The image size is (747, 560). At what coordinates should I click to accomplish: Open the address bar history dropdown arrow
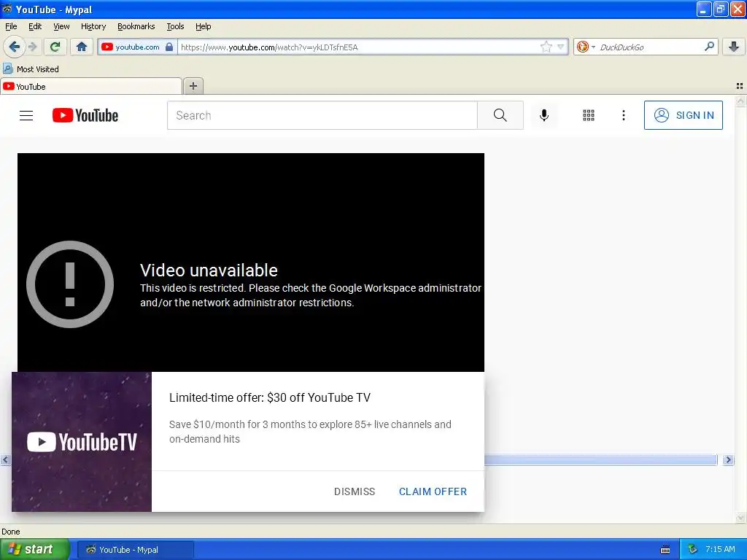pos(561,47)
